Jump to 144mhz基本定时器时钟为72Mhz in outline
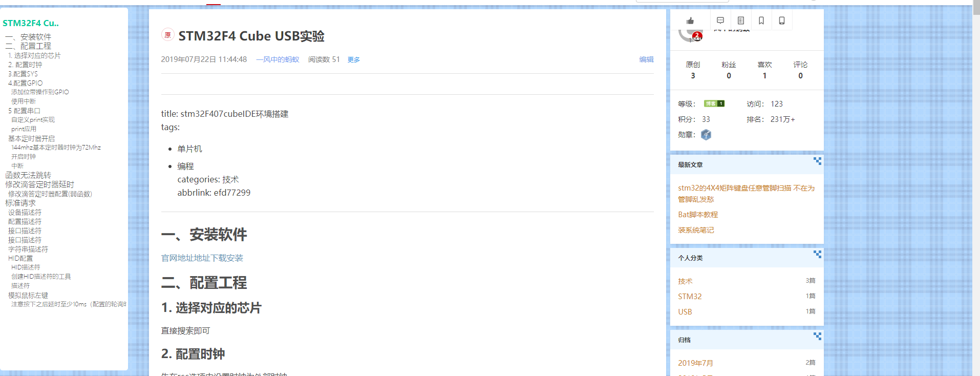The height and width of the screenshot is (376, 980). 56,148
